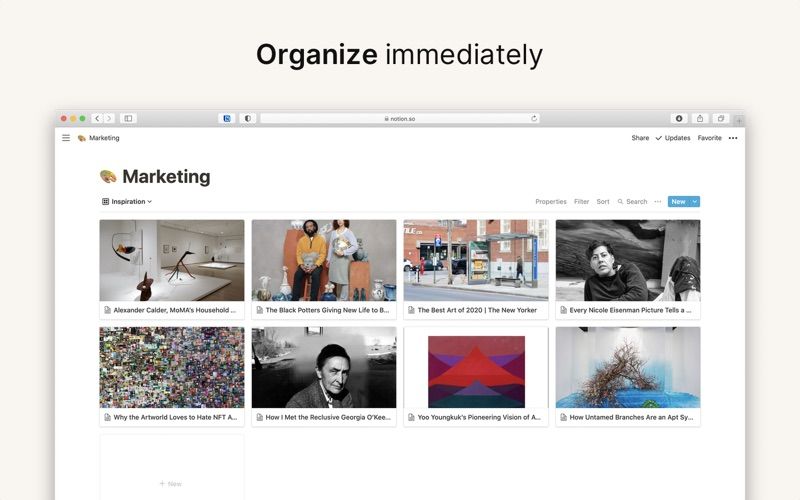
Task: Open the branches installation thumbnail
Action: pos(628,367)
